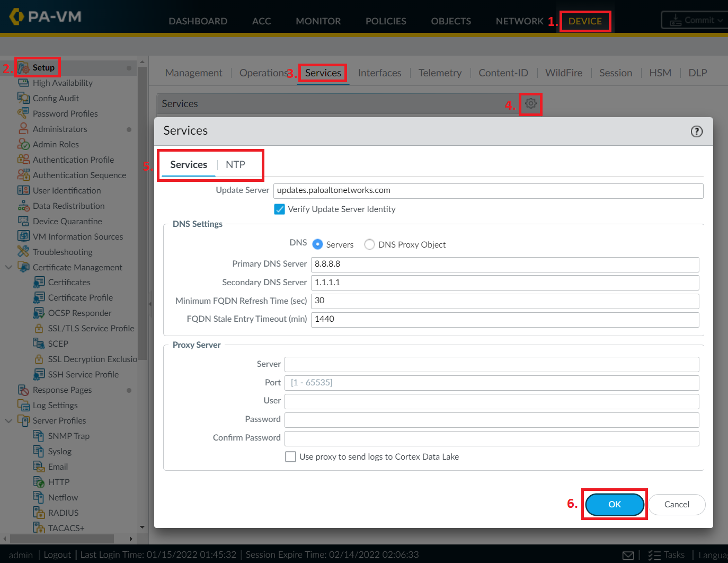Screen dimensions: 728x563
Task: Open the Troubleshooting sidebar tool
Action: [61, 252]
